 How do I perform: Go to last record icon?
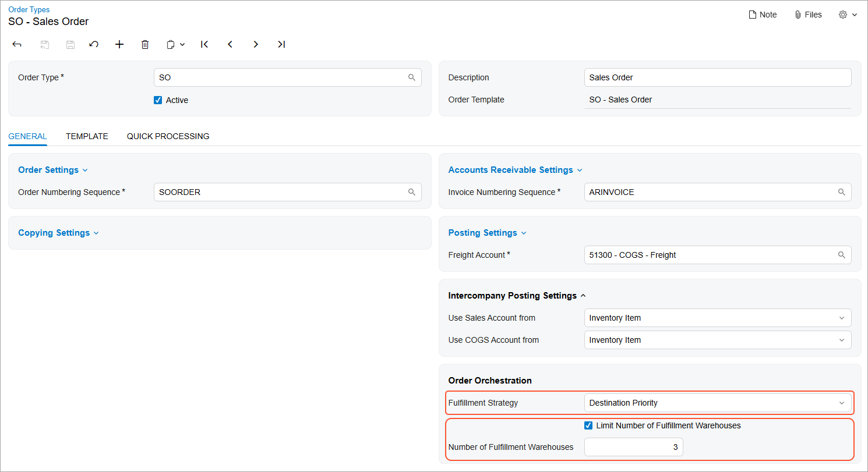(281, 44)
